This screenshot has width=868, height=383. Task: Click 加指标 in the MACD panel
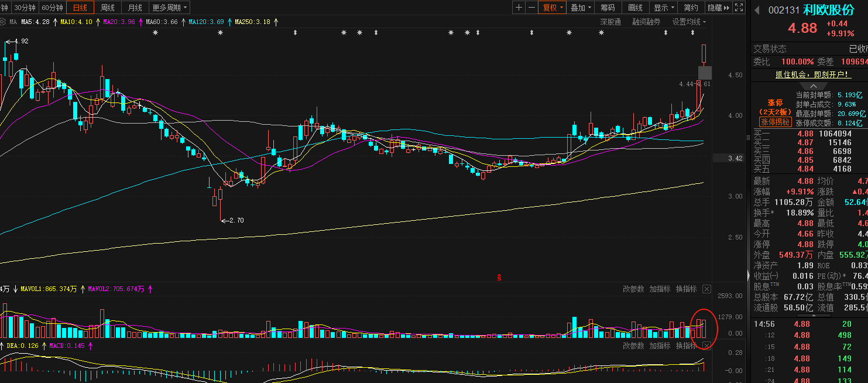point(660,346)
